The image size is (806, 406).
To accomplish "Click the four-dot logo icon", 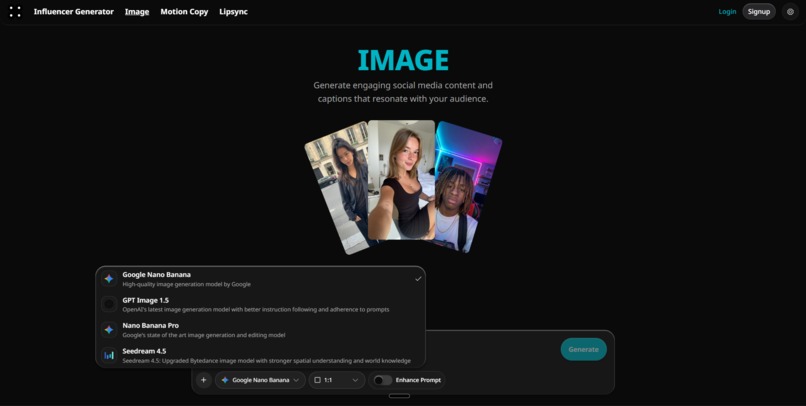I will coord(15,11).
